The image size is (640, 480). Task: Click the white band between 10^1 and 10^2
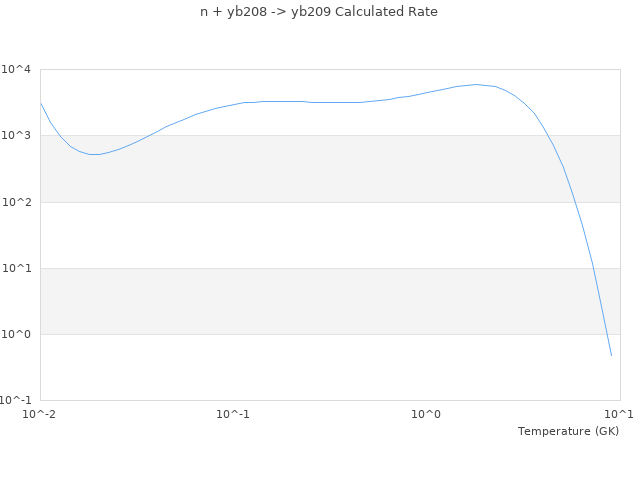300,235
